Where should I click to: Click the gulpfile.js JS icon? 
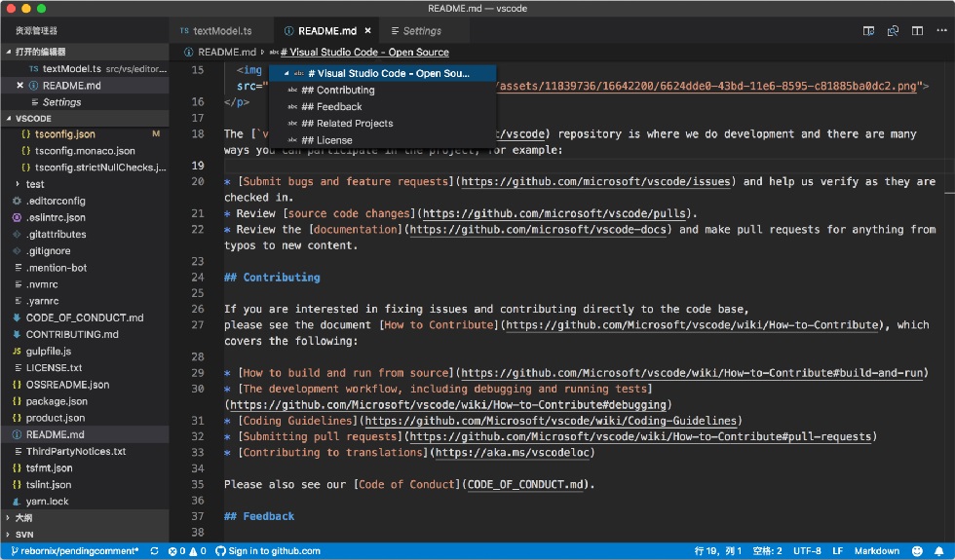pyautogui.click(x=18, y=352)
